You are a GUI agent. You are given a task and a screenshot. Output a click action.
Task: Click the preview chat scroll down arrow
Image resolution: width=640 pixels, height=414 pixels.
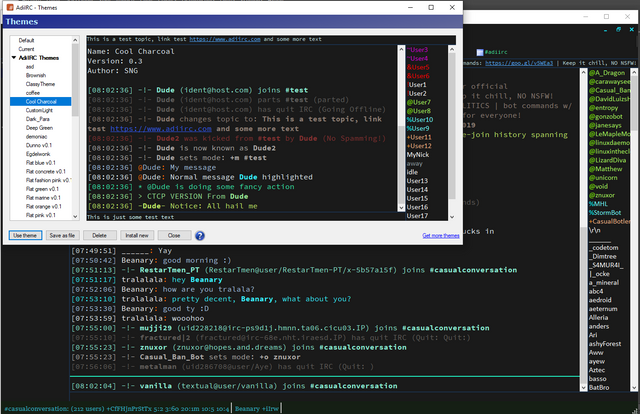coord(401,207)
